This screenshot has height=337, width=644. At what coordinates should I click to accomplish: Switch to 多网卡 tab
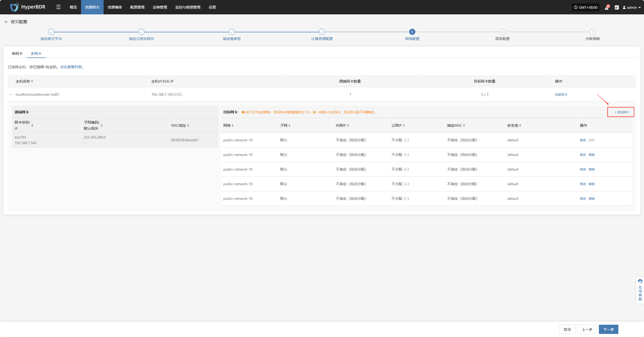(x=36, y=54)
